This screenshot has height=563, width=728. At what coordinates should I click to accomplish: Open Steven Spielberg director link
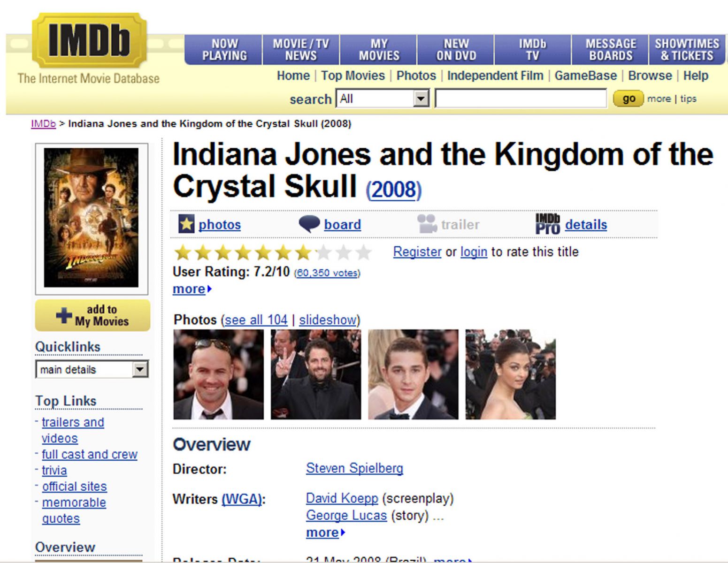coord(354,468)
